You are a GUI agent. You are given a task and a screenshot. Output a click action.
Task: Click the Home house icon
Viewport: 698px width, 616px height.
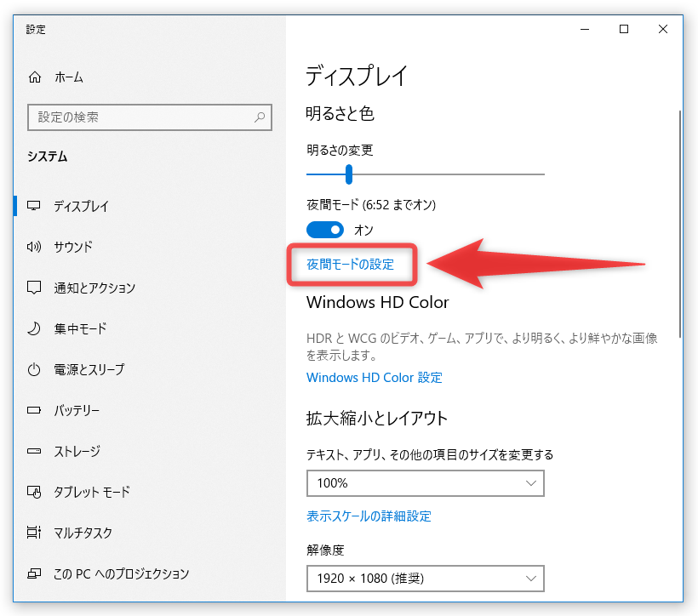click(x=35, y=77)
